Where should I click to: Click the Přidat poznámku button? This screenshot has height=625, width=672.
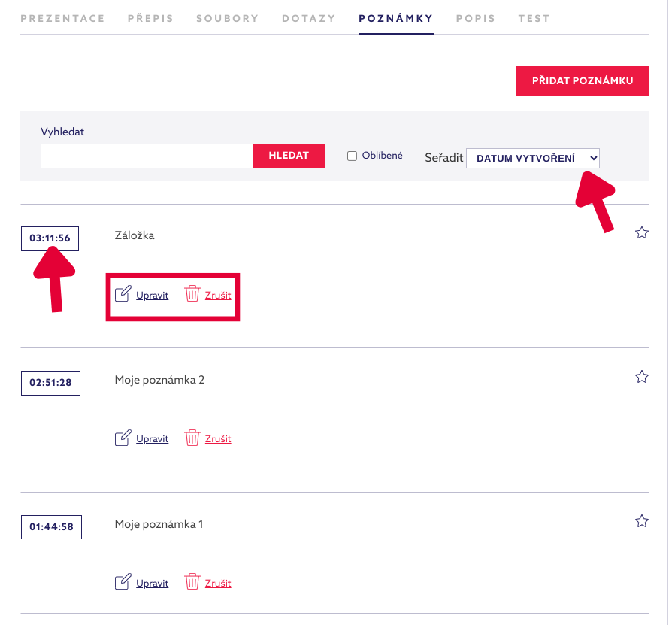click(583, 81)
